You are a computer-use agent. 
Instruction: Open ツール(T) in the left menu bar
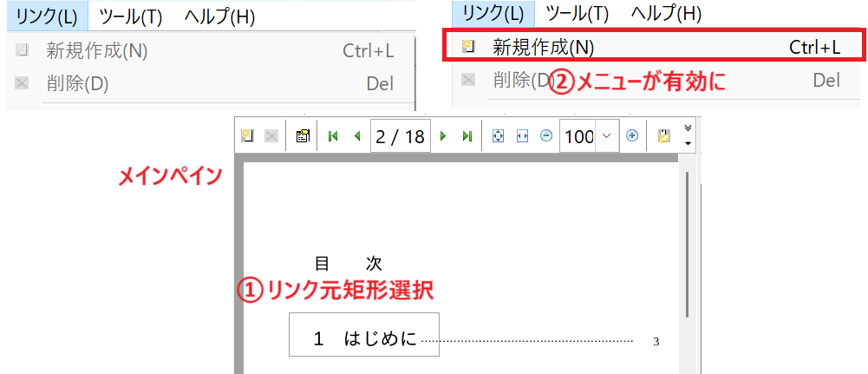tap(130, 17)
